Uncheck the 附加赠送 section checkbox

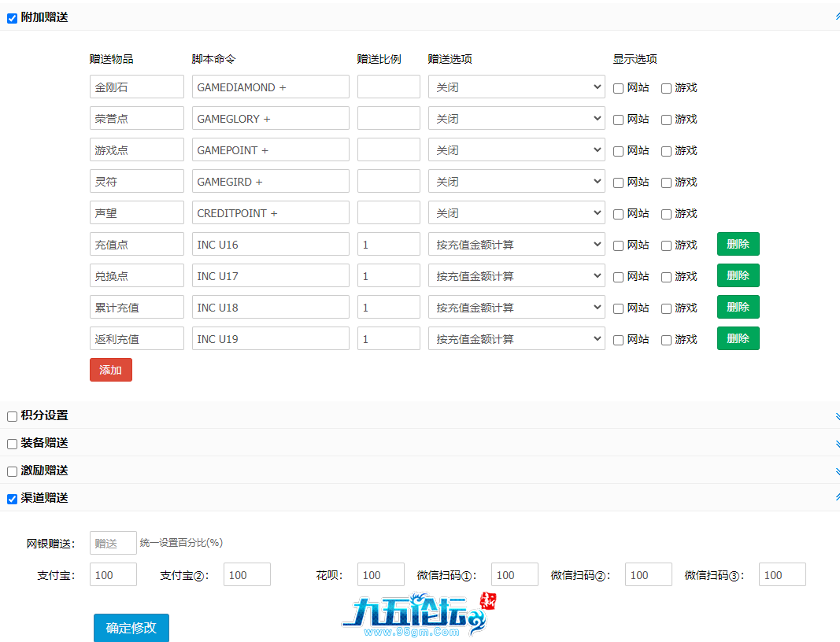[x=12, y=18]
